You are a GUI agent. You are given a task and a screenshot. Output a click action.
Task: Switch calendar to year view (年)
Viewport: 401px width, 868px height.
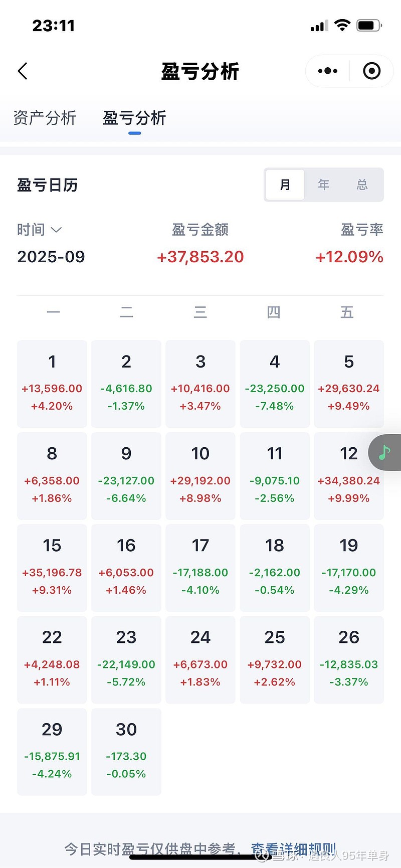[324, 185]
